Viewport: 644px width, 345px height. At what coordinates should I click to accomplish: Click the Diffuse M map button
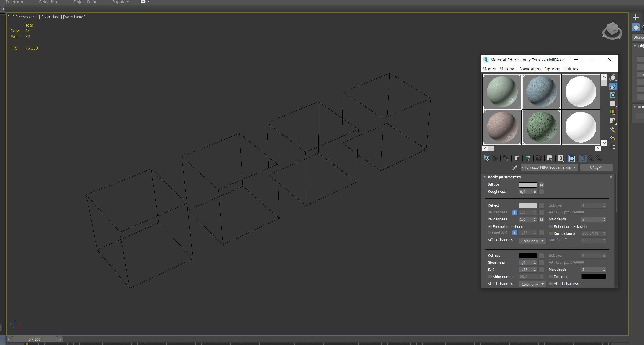pyautogui.click(x=541, y=185)
